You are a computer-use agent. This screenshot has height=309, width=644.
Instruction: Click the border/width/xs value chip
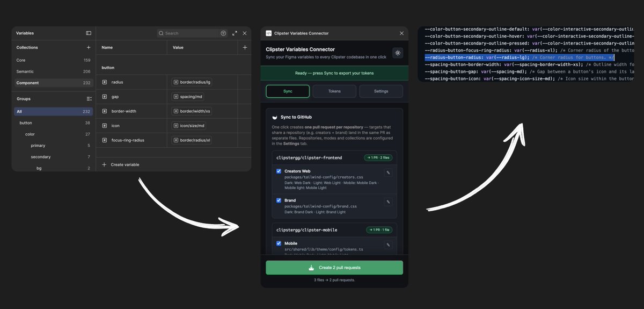click(x=192, y=111)
